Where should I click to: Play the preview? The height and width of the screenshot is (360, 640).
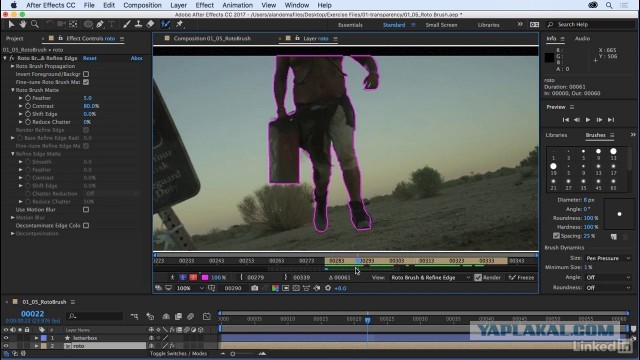click(588, 120)
